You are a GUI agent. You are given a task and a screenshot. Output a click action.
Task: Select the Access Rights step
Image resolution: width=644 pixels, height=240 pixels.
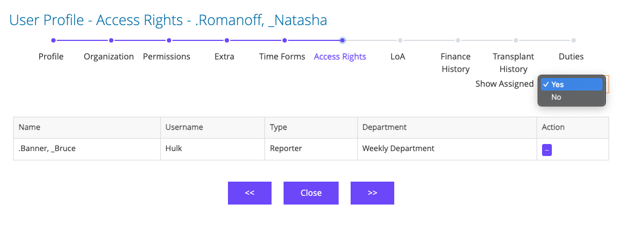click(x=340, y=57)
